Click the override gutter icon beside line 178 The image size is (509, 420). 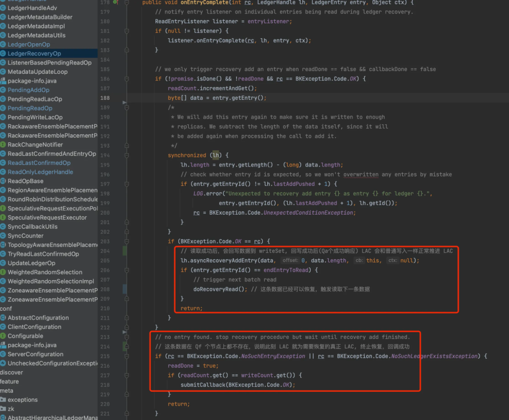115,2
